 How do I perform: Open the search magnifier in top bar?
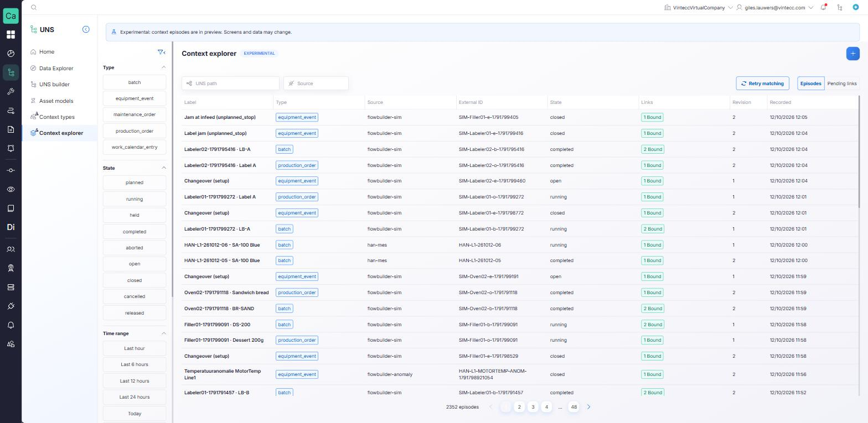[34, 8]
